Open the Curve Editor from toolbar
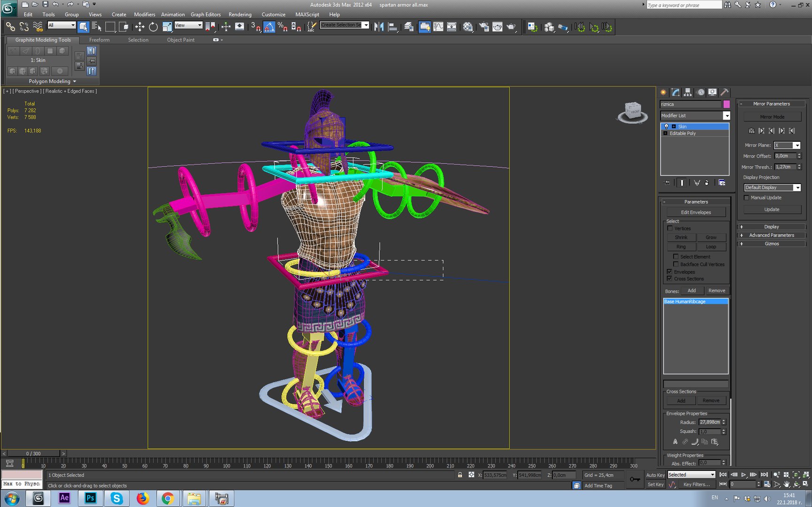The height and width of the screenshot is (507, 812). [438, 27]
